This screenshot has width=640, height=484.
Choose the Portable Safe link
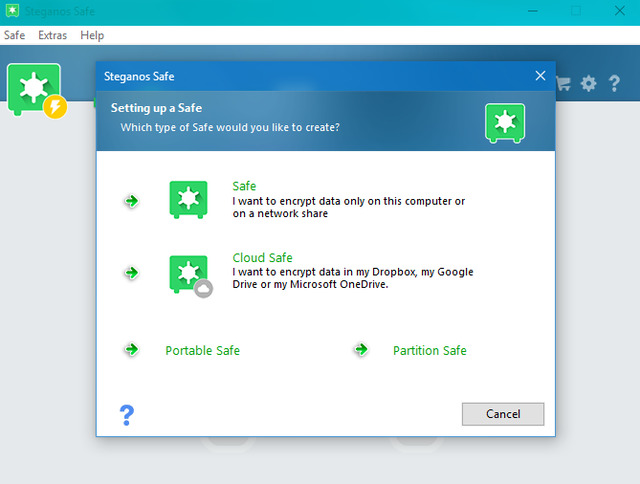(202, 351)
